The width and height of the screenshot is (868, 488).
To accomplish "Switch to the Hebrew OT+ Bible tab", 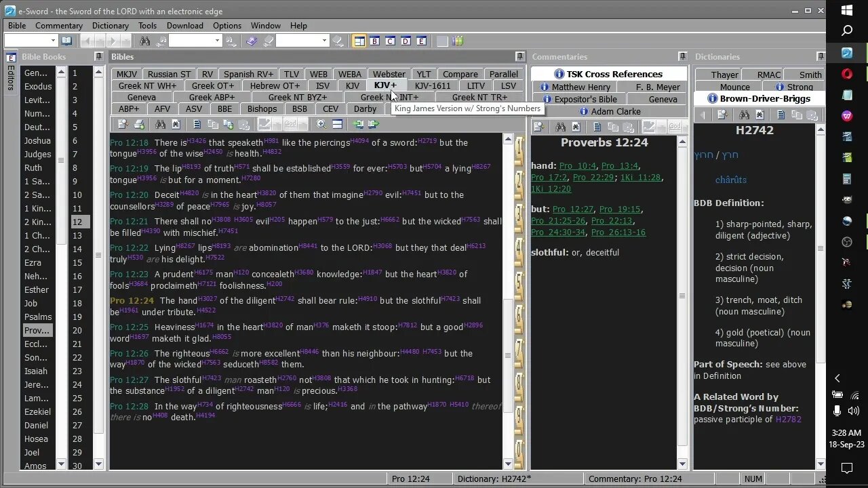I will click(x=275, y=85).
